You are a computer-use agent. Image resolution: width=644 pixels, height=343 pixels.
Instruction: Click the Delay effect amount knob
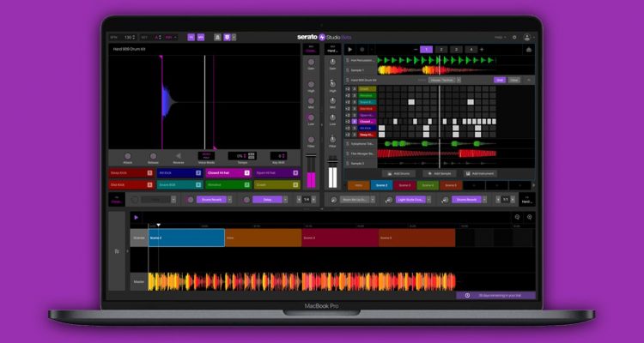[246, 200]
